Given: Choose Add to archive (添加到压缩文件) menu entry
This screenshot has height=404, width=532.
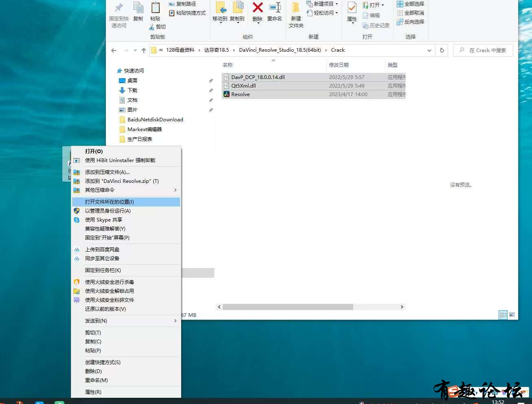Looking at the screenshot, I should click(126, 172).
